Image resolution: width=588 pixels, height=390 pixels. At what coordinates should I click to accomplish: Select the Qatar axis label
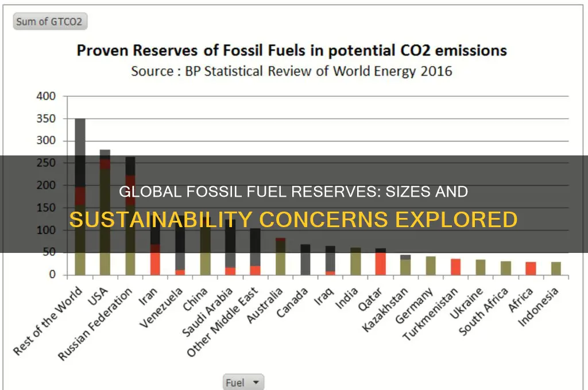click(x=370, y=299)
